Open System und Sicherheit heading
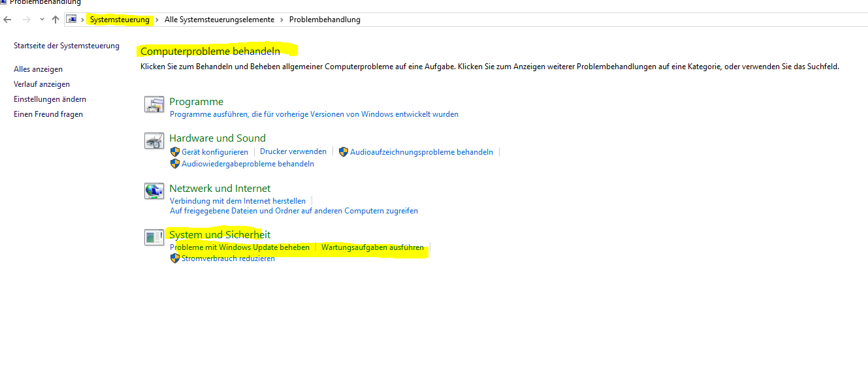The height and width of the screenshot is (374, 868). click(x=219, y=235)
